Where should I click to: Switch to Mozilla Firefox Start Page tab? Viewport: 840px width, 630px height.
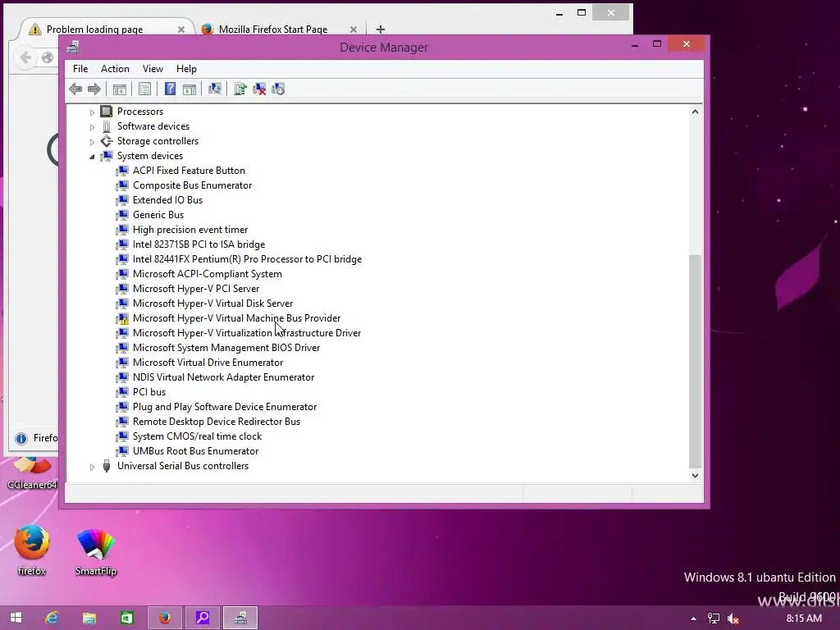pyautogui.click(x=272, y=30)
